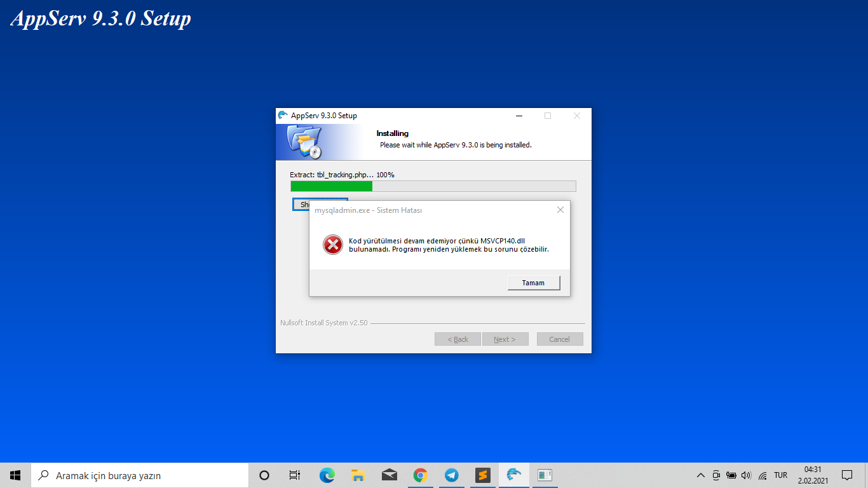Click the 'AppServ 9.3.0 Setup' window title text

(324, 116)
